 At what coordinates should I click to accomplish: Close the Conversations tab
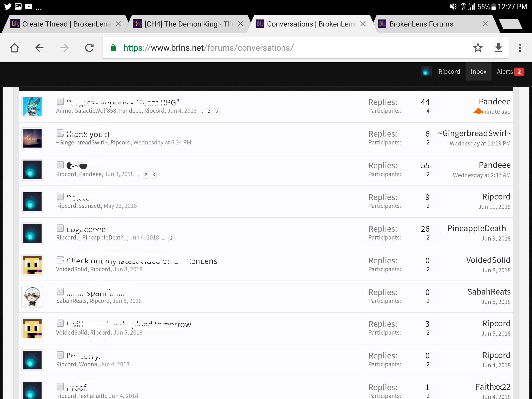[363, 24]
